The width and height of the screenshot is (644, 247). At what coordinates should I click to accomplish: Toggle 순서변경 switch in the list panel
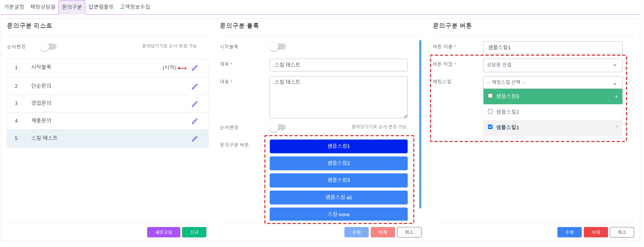coord(48,47)
